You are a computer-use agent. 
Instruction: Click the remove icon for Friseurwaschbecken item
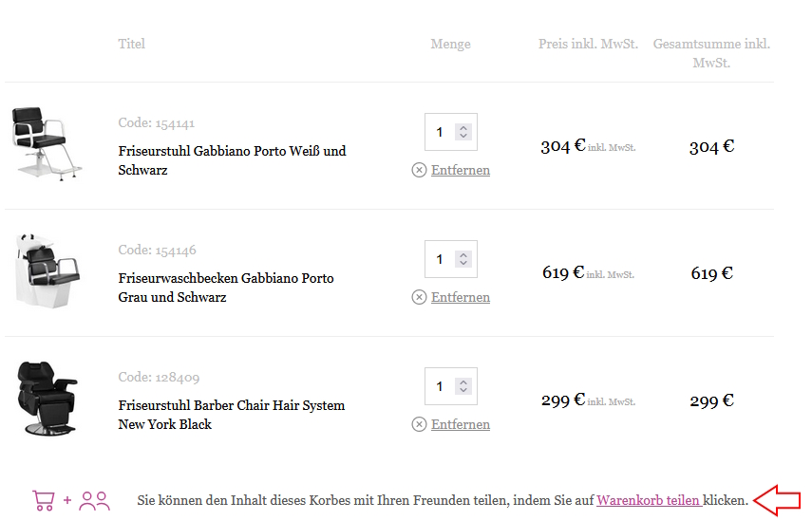pyautogui.click(x=419, y=297)
